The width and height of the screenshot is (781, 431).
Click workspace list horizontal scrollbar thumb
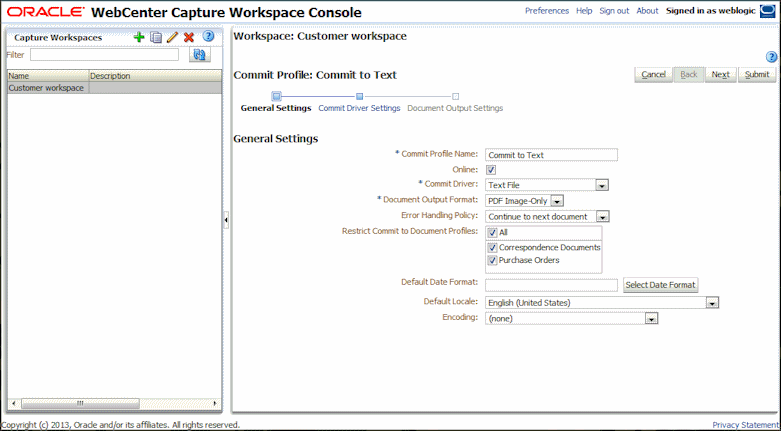[x=80, y=403]
